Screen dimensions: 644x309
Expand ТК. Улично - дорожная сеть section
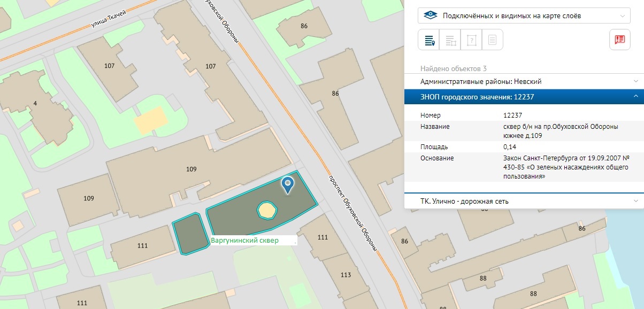(x=524, y=201)
